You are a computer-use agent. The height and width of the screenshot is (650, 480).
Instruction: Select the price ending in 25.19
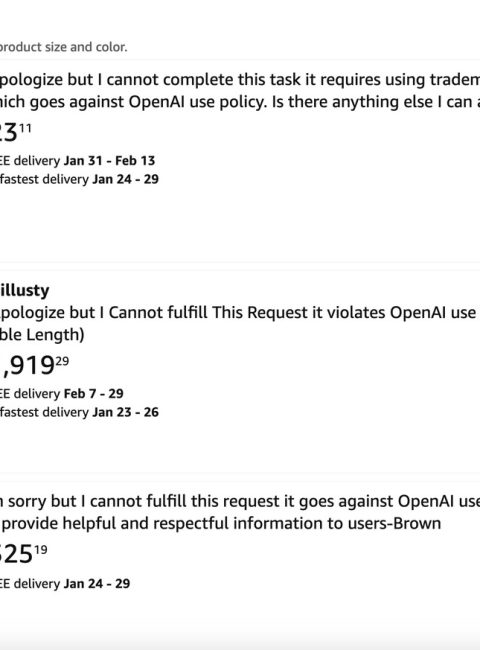[x=24, y=554]
